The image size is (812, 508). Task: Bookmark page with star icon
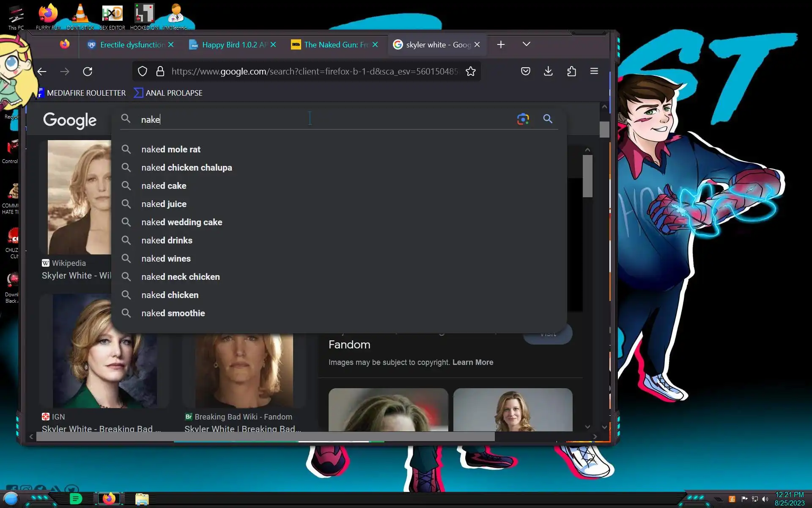click(x=471, y=72)
